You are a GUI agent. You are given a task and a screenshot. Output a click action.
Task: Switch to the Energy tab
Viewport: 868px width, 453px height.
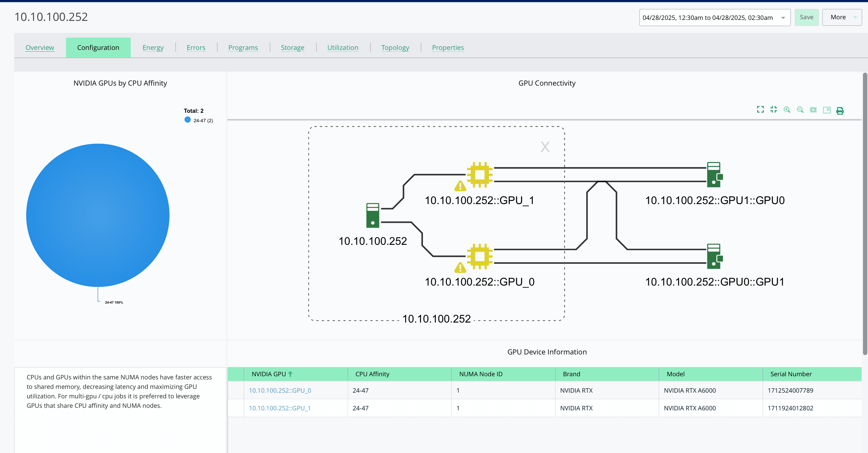point(153,47)
